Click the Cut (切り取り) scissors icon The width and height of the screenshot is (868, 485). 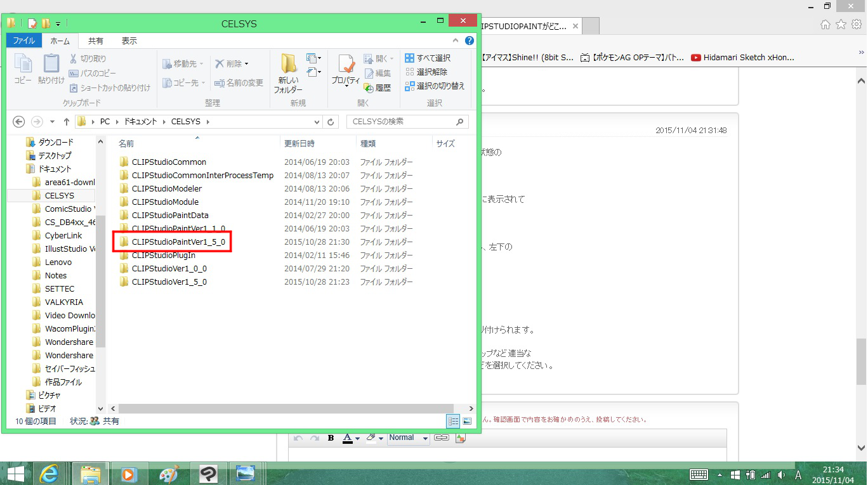click(73, 58)
